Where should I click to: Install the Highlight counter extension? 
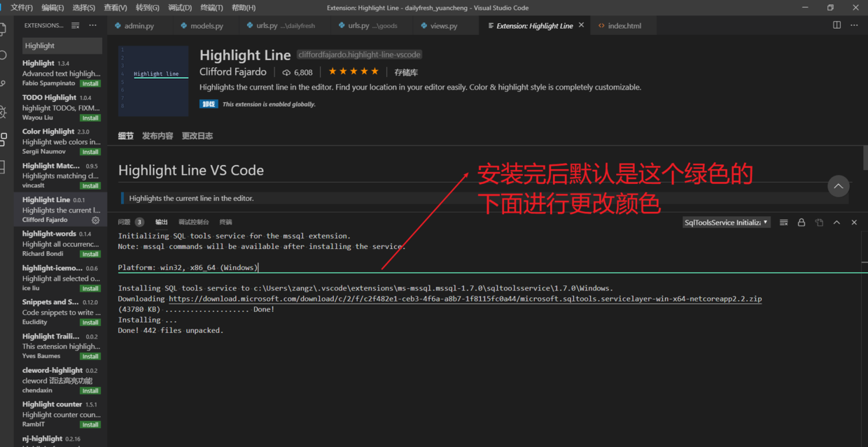pos(90,425)
